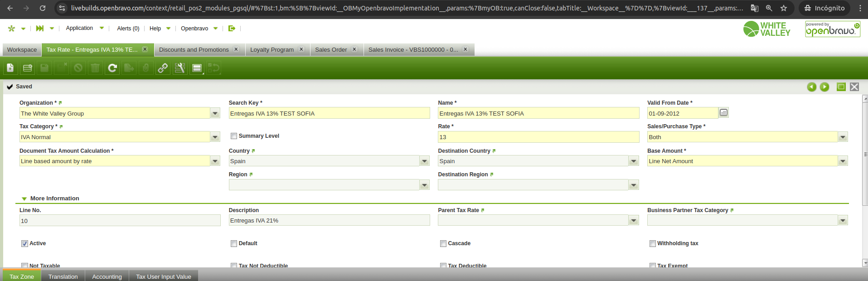Image resolution: width=868 pixels, height=281 pixels.
Task: Open the Application menu
Action: click(85, 28)
